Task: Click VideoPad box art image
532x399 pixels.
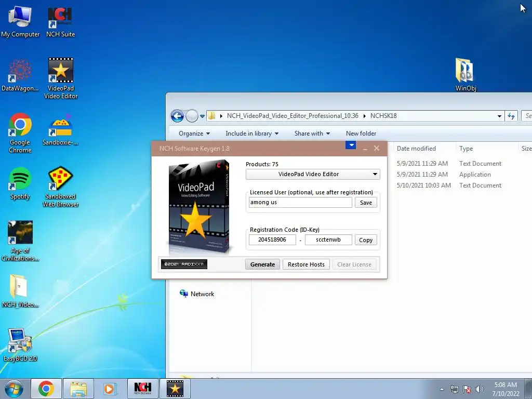Action: (199, 207)
